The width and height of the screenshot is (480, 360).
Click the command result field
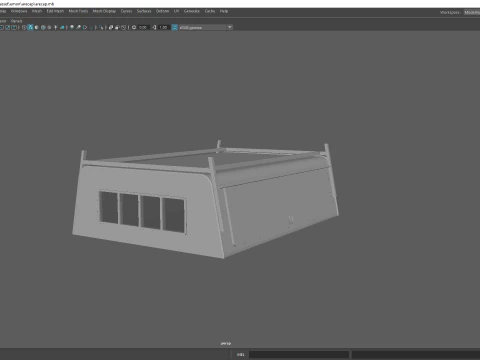pyautogui.click(x=416, y=355)
